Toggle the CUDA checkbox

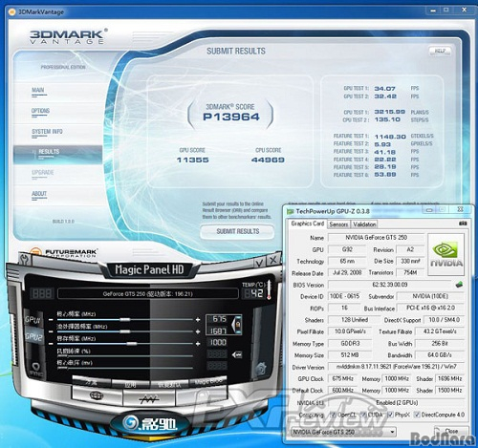pyautogui.click(x=363, y=415)
